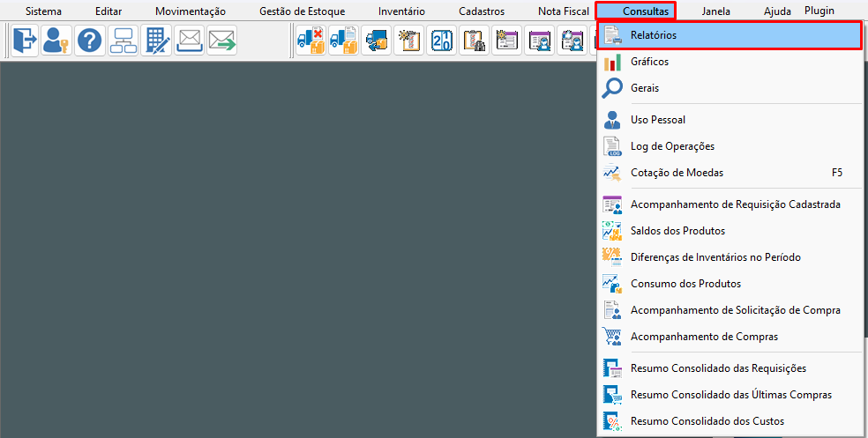This screenshot has width=868, height=438.
Task: Click the form with gear toolbar icon
Action: [507, 41]
